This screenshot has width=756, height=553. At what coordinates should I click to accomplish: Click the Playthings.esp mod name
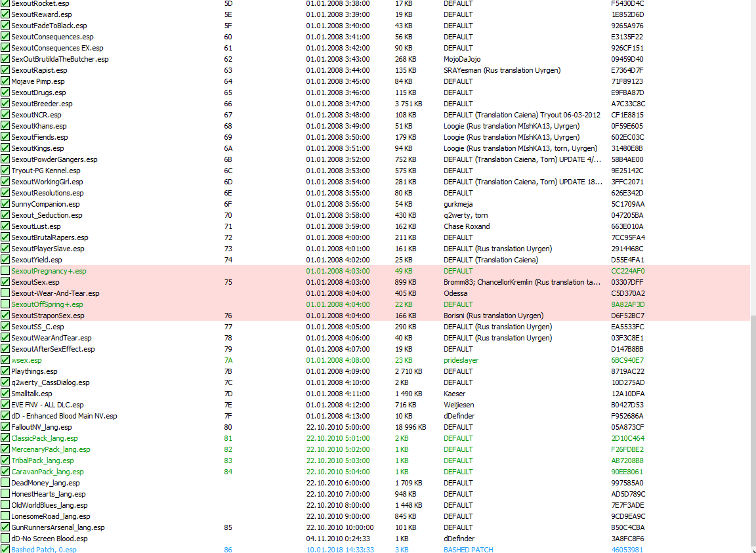[x=34, y=371]
